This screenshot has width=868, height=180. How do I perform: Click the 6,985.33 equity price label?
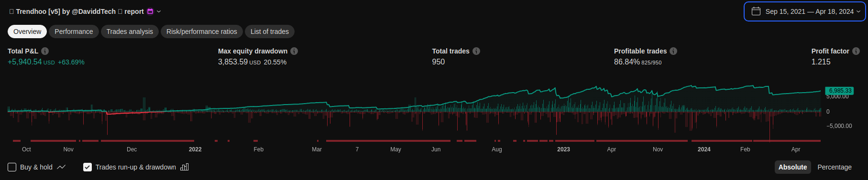pos(840,91)
